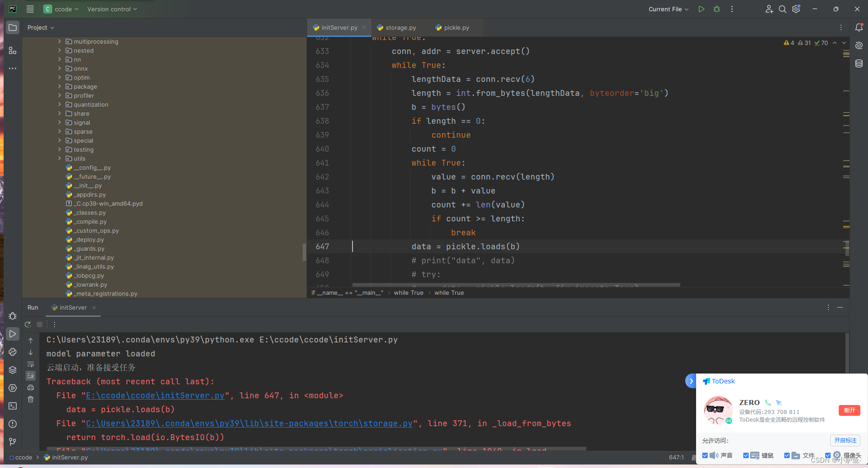The height and width of the screenshot is (468, 868).
Task: Open the main menu via hamburger icon
Action: (30, 9)
